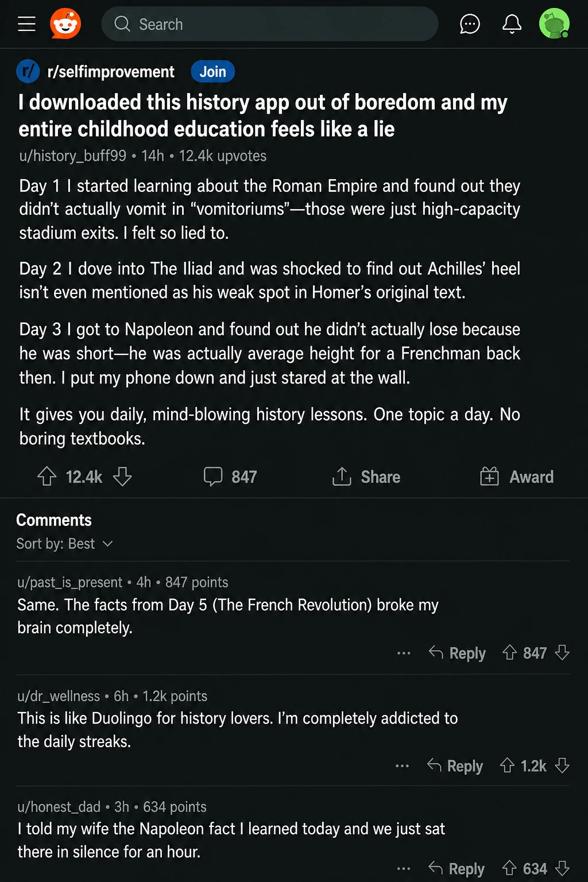Go to Reddit home via Snoo logo
The height and width of the screenshot is (882, 588).
[65, 24]
